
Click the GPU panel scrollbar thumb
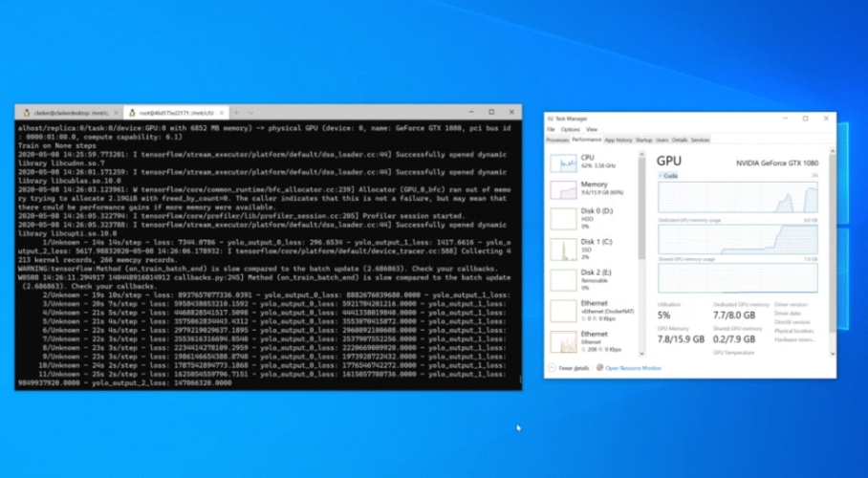coord(833,244)
